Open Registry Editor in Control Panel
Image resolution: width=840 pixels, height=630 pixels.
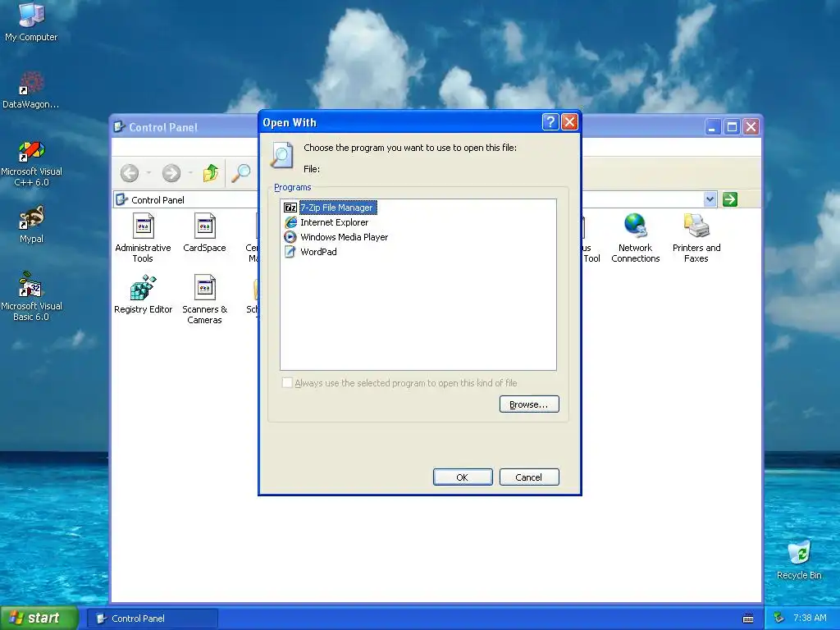tap(143, 294)
